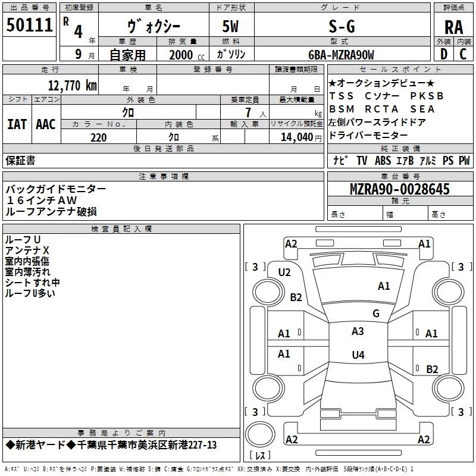Select the chassis number MZRA90-0028645
This screenshot has height=476, width=476.
pyautogui.click(x=400, y=189)
